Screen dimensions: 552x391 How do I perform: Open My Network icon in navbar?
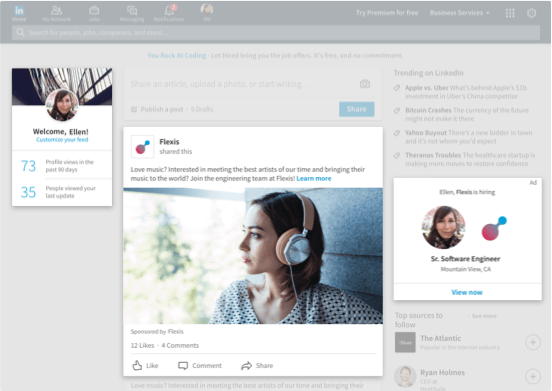(56, 11)
